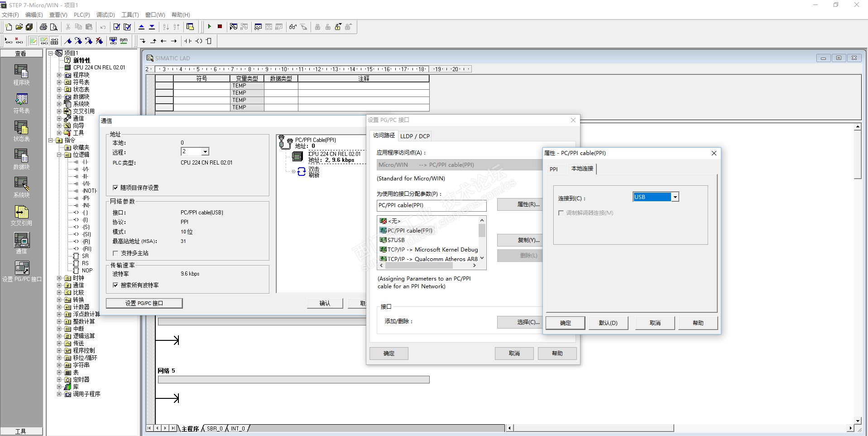Open 数据块 in the left navigation bar
The image size is (868, 436).
(21, 159)
